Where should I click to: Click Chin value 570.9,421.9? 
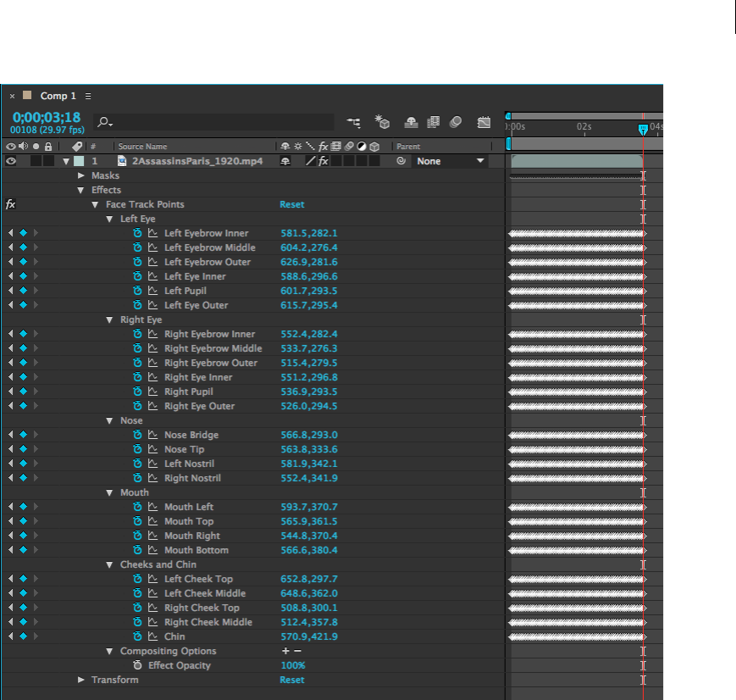[309, 636]
